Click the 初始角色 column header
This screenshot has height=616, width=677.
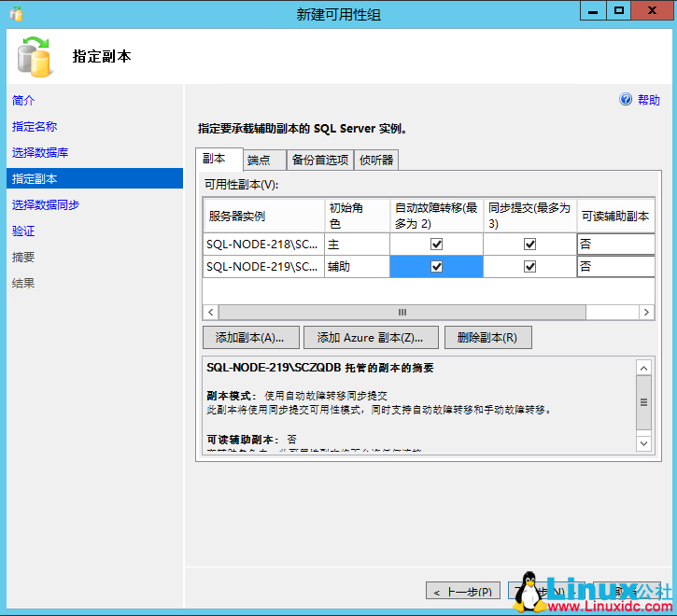click(357, 216)
